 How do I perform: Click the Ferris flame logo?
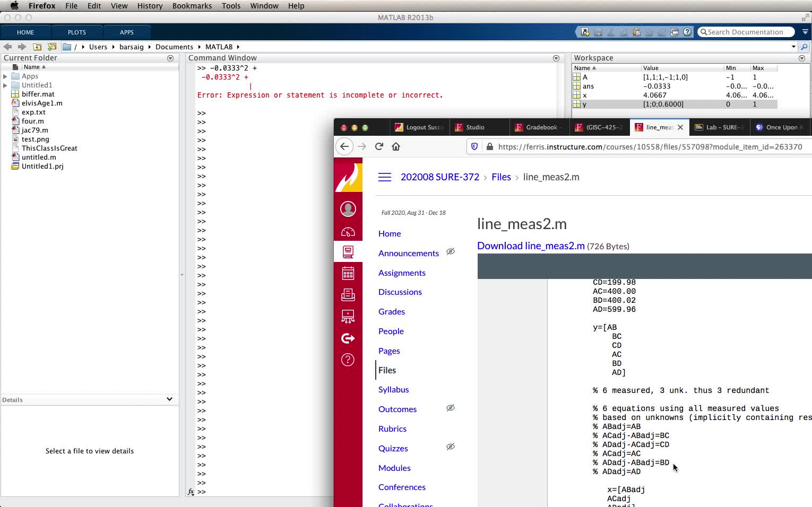[x=348, y=177]
